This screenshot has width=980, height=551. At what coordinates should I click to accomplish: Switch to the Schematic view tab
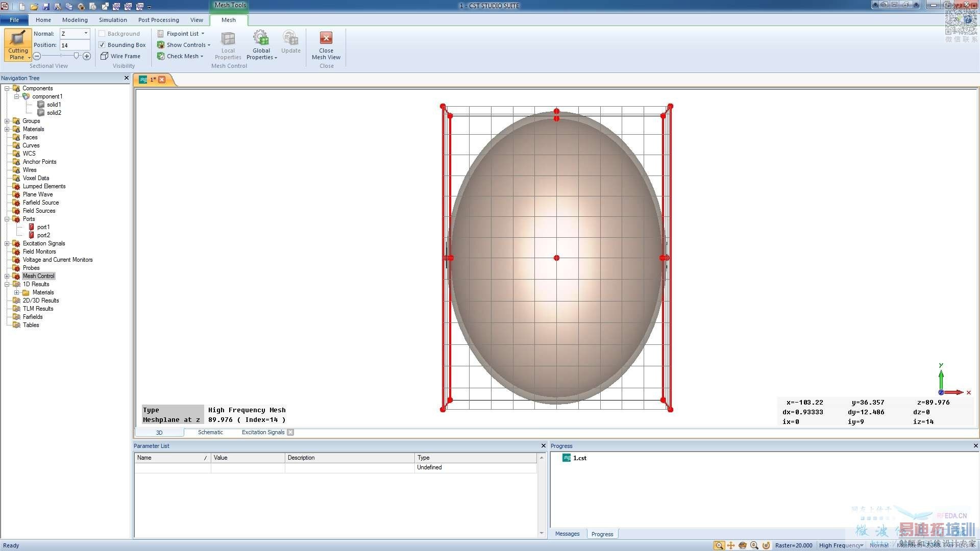pos(210,432)
